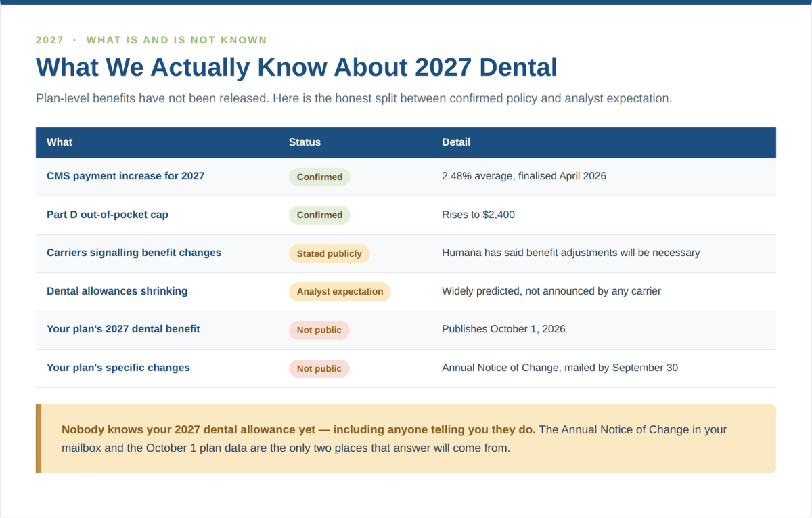Click the 'Status' column header
The height and width of the screenshot is (518, 812).
pyautogui.click(x=304, y=142)
